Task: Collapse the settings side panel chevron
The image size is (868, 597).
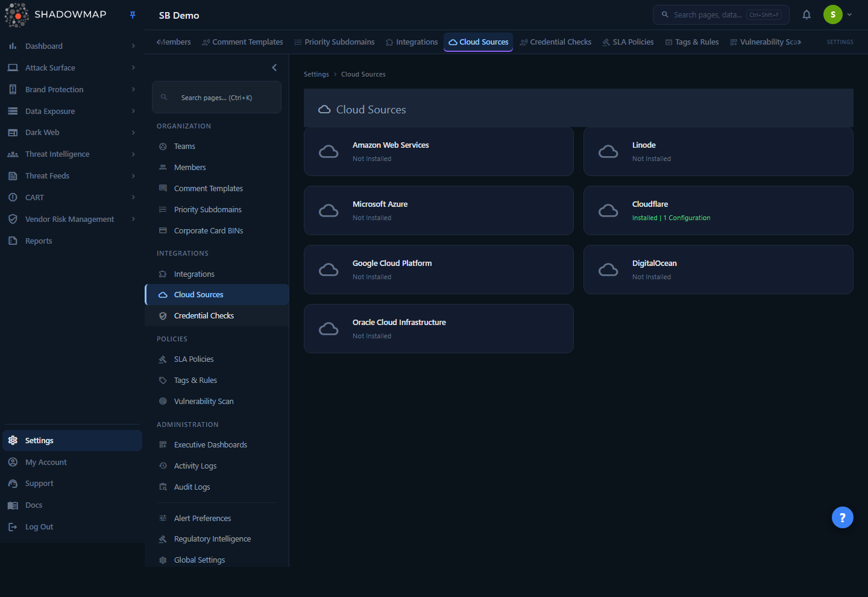Action: click(x=274, y=68)
